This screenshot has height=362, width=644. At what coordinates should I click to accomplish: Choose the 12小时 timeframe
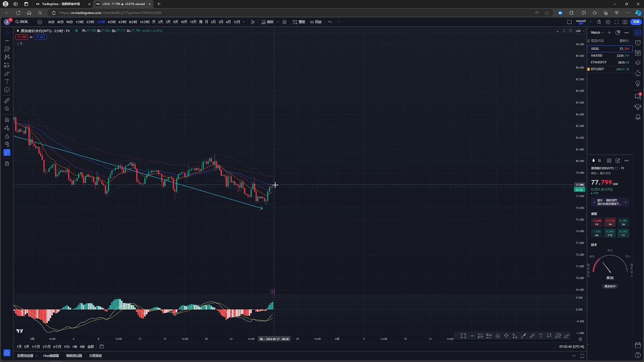pyautogui.click(x=145, y=22)
